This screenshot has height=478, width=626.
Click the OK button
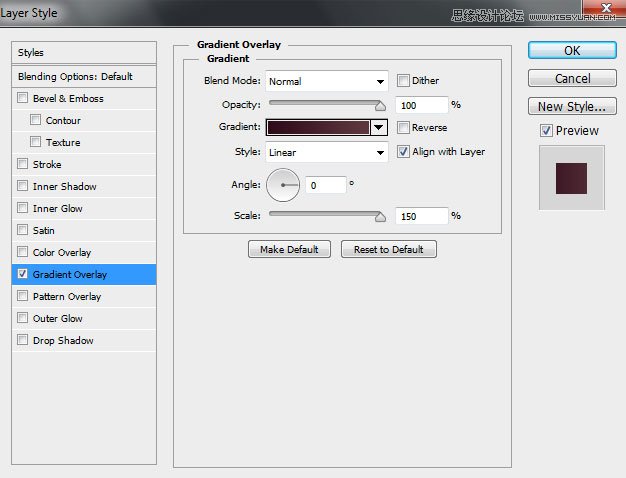click(572, 51)
